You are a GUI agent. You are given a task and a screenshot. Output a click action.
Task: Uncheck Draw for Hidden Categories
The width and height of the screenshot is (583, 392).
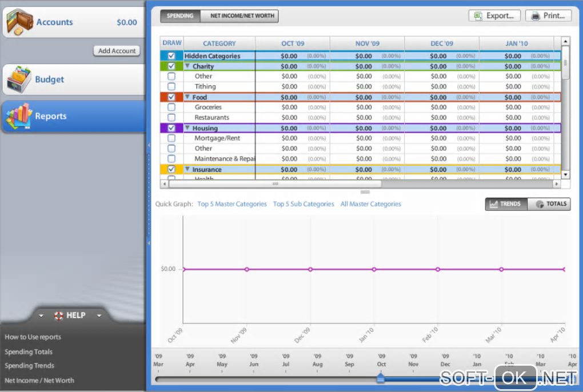click(x=171, y=56)
